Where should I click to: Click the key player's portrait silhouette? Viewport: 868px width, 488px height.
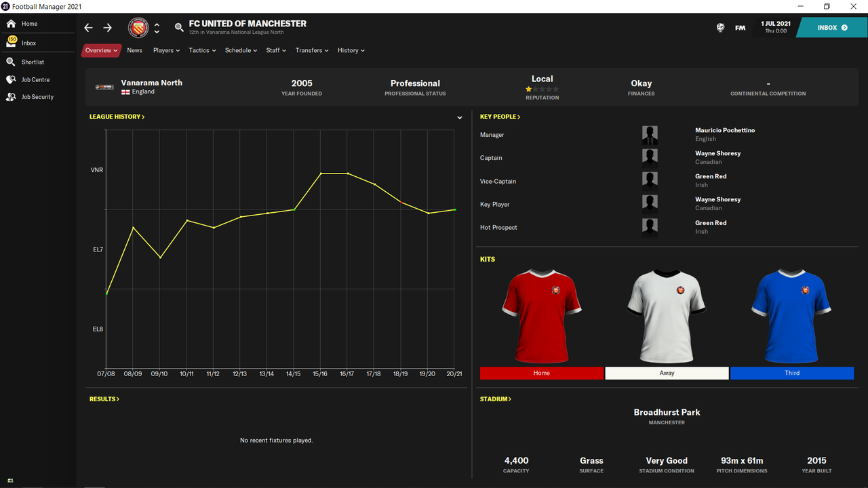tap(650, 204)
